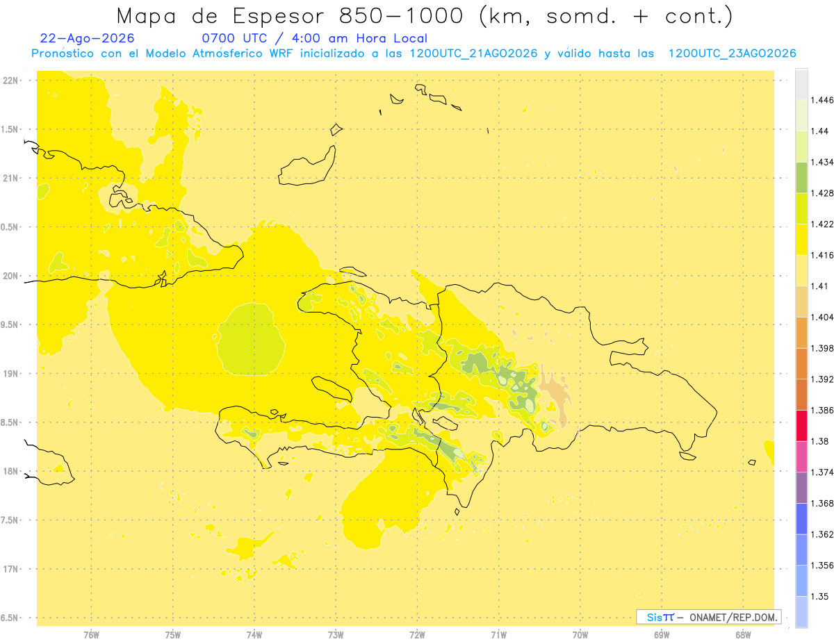The width and height of the screenshot is (834, 644).
Task: Click the '74W' longitude label
Action: pyautogui.click(x=254, y=634)
